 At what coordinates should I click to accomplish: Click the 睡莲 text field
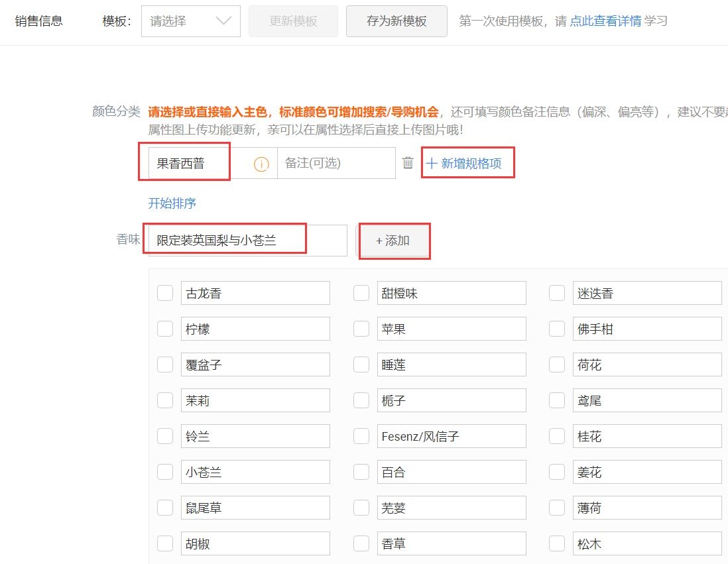452,365
